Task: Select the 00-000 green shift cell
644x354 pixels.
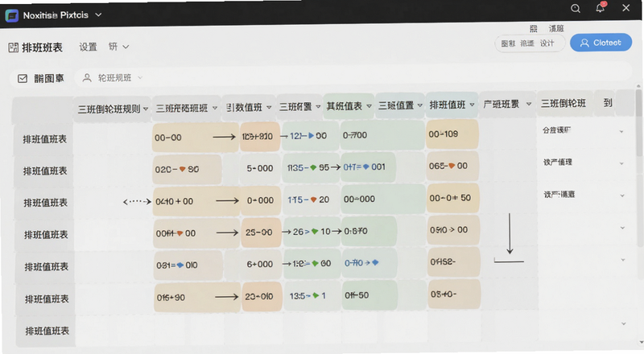Action: 382,200
